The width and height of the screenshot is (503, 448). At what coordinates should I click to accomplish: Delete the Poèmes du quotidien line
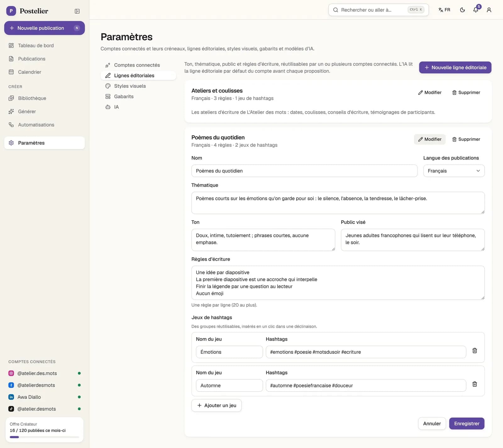click(466, 139)
